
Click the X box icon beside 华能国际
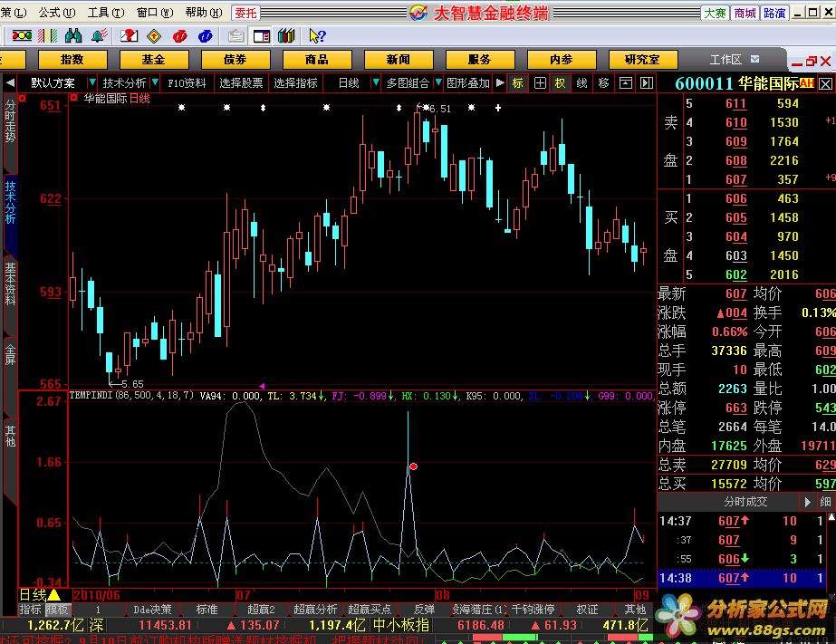pyautogui.click(x=825, y=83)
